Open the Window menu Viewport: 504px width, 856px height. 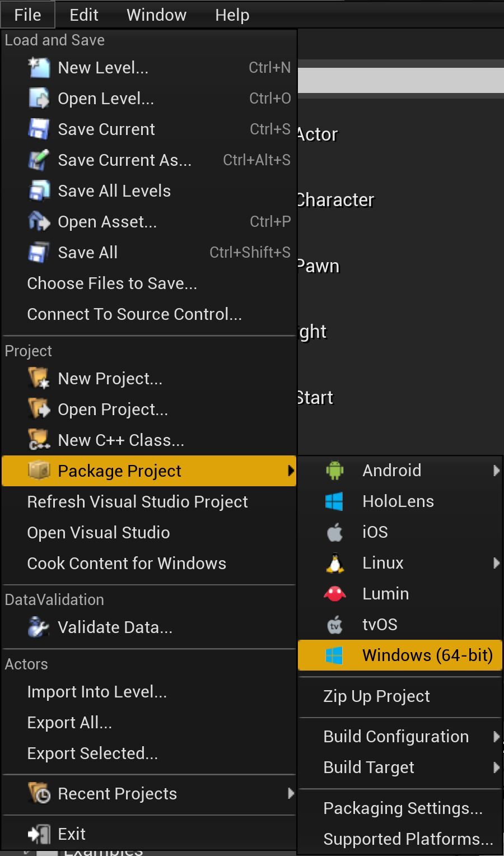click(x=156, y=15)
